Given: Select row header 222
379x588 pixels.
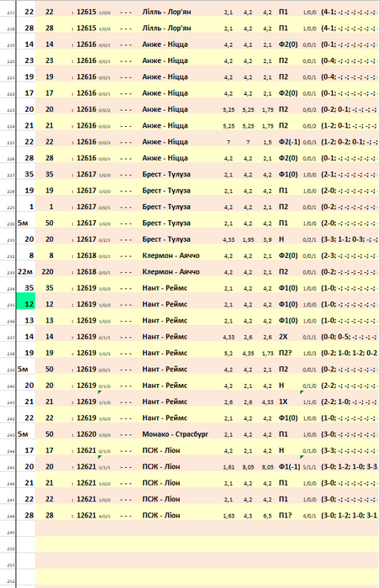Looking at the screenshot, I should click(x=11, y=94).
